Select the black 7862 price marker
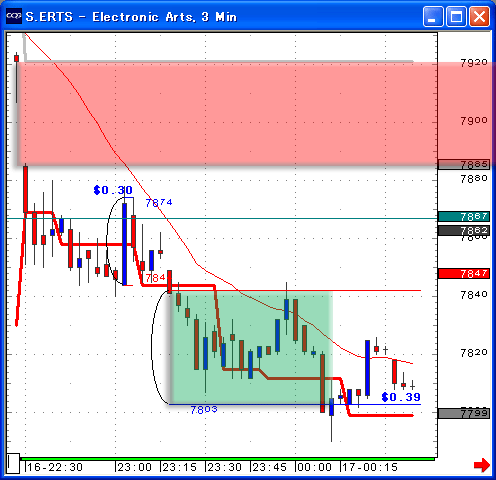This screenshot has width=496, height=480. tap(464, 230)
